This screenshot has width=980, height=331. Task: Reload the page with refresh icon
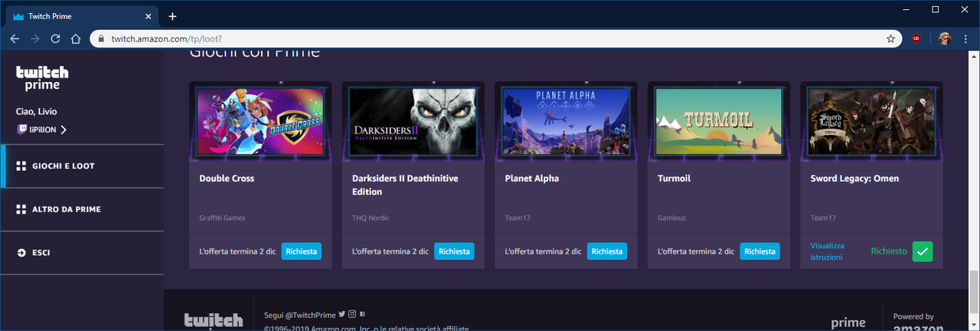[55, 38]
